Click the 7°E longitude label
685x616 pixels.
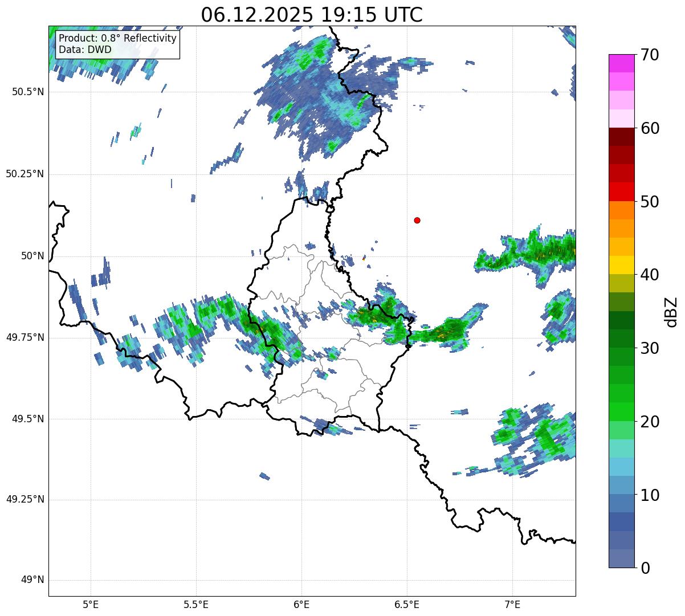click(513, 605)
